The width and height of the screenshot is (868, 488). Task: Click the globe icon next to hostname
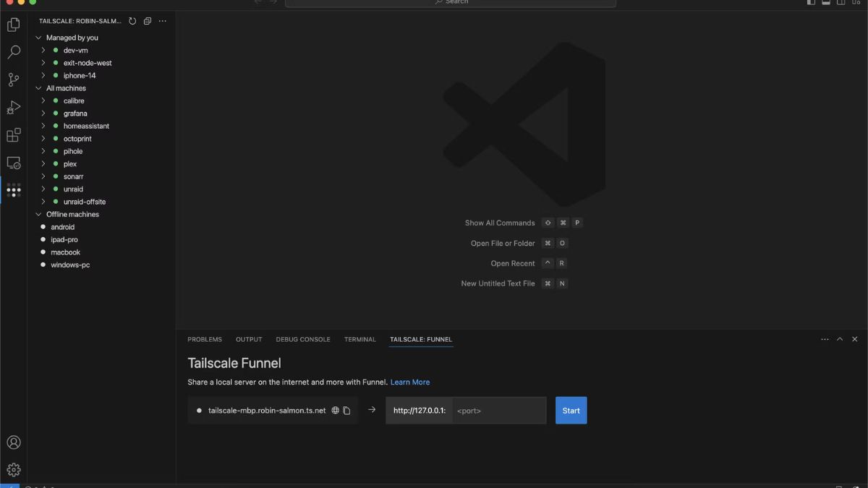point(335,411)
